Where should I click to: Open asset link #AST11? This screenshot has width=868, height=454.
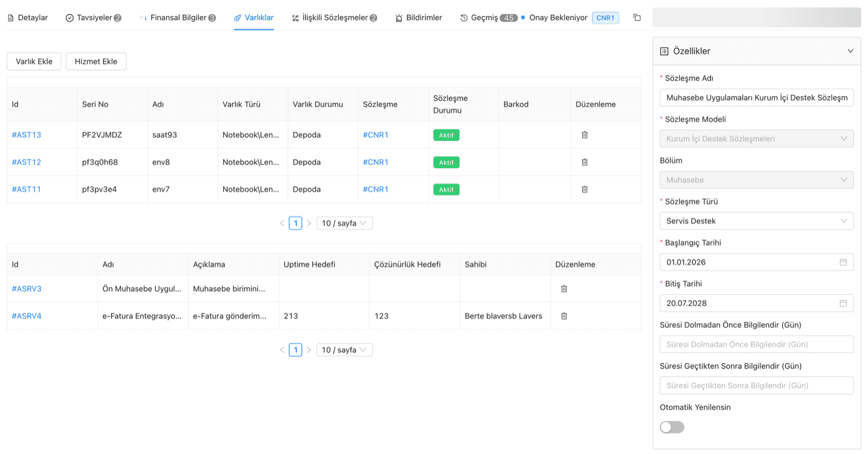[27, 189]
